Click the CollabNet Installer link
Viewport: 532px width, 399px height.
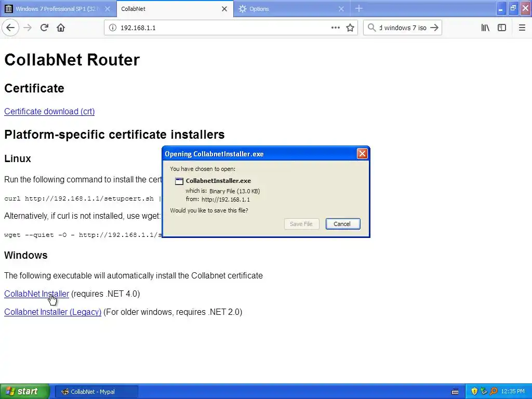pyautogui.click(x=36, y=294)
